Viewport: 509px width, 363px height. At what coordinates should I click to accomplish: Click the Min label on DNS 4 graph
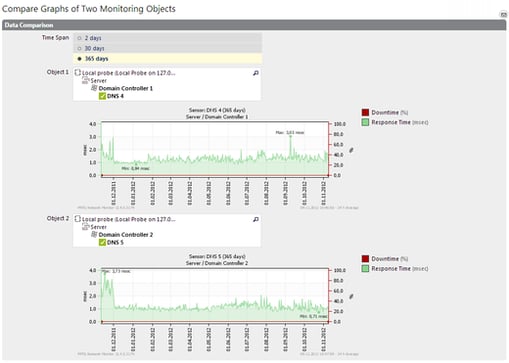[135, 169]
